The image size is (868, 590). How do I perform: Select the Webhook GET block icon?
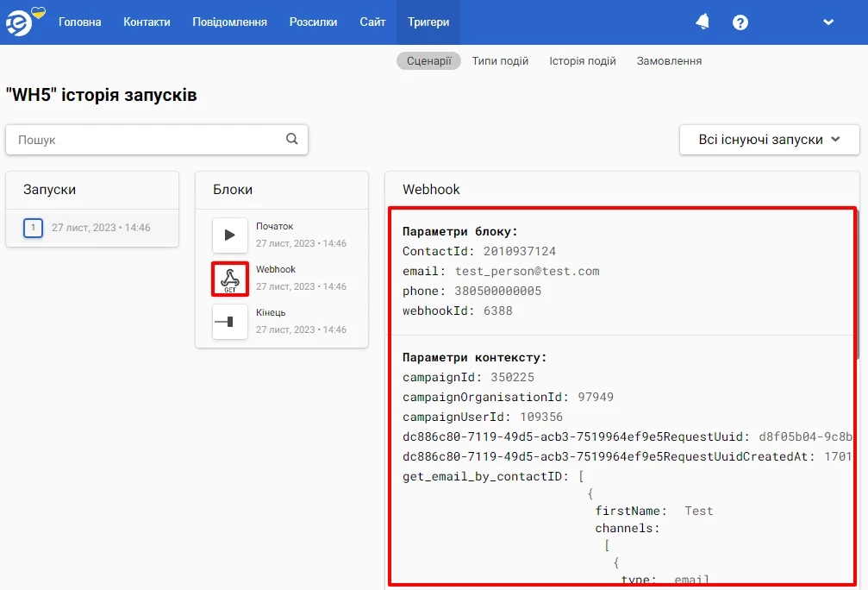pos(230,278)
